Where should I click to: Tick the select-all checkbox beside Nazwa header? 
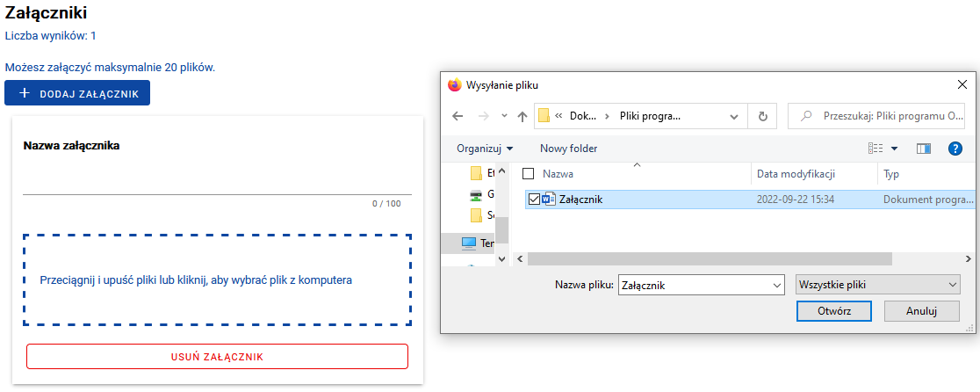[528, 174]
